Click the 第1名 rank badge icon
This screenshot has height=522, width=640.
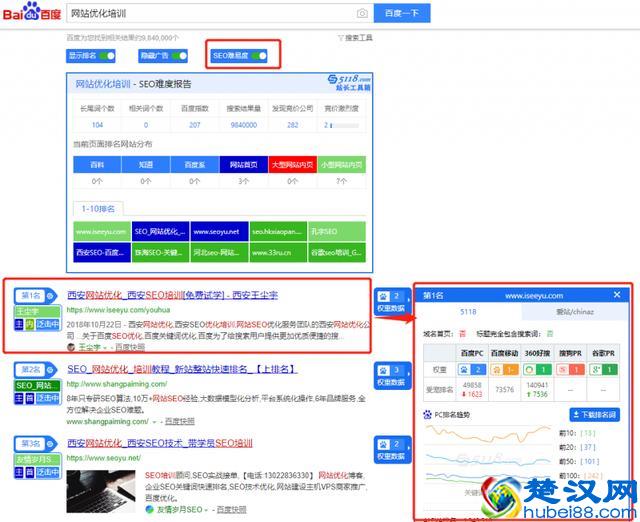point(50,295)
